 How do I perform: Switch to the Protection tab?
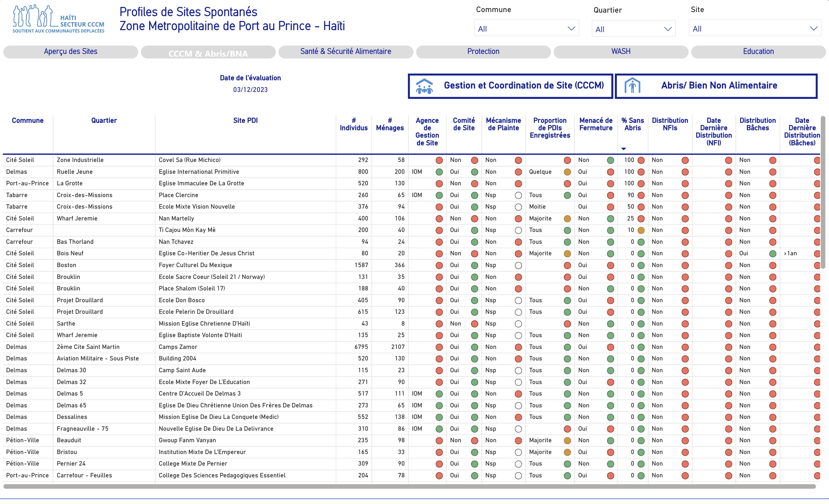coord(483,52)
